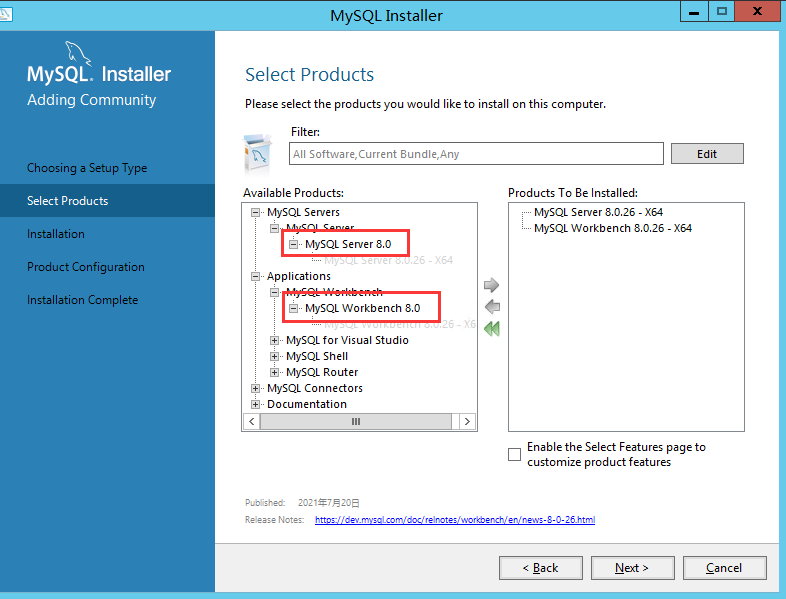The width and height of the screenshot is (786, 599).
Task: Select greyed MySQL Server 8.0.26 - X64 available item
Action: point(388,261)
